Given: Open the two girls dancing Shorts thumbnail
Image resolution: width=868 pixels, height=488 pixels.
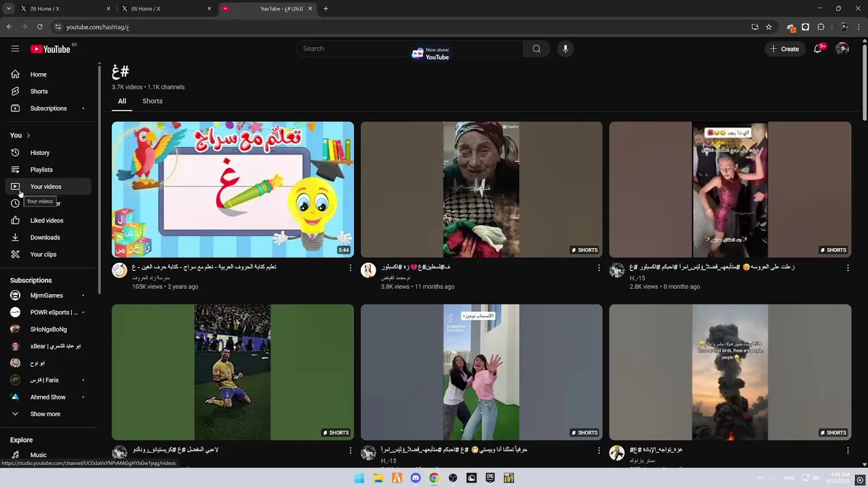Looking at the screenshot, I should (x=481, y=372).
